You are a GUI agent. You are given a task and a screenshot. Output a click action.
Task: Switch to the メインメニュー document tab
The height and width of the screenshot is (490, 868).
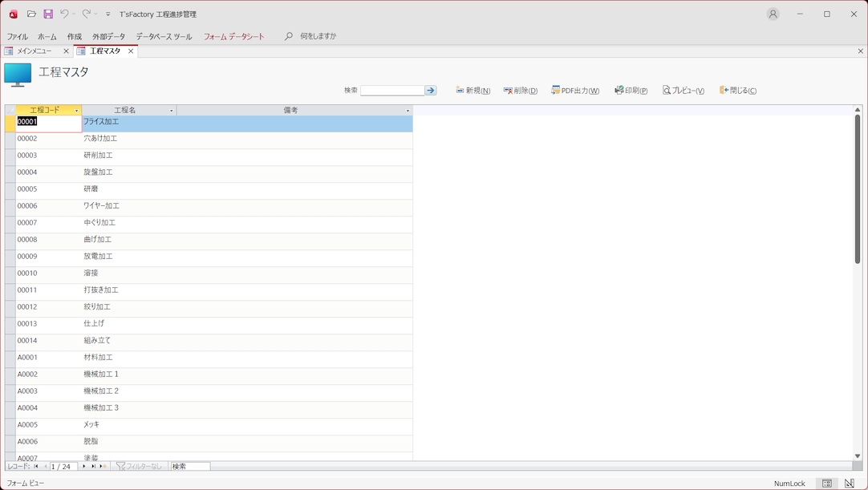[x=34, y=51]
